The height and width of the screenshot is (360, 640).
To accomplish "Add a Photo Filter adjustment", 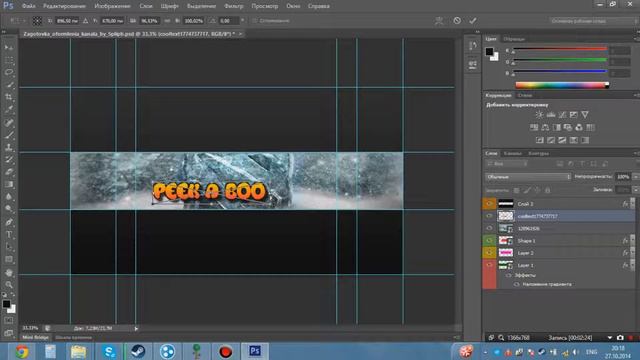I will 568,127.
